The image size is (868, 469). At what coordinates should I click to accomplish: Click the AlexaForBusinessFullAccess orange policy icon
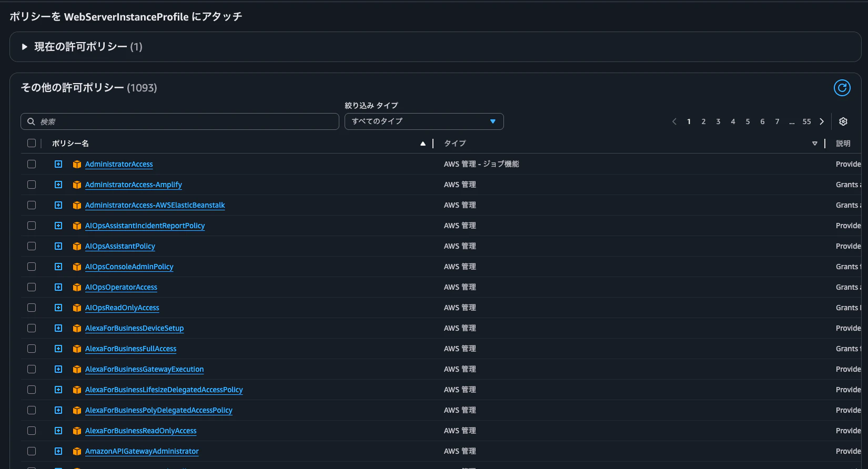click(x=77, y=349)
